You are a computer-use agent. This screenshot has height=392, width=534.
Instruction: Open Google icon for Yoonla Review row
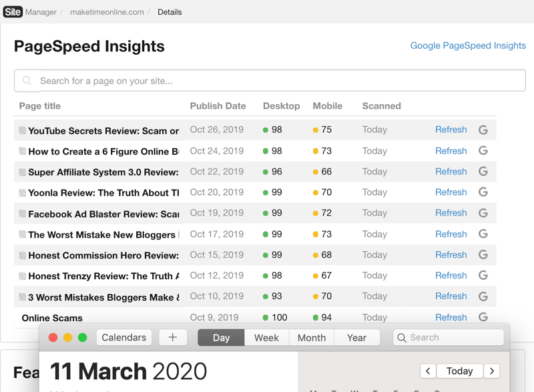point(483,192)
